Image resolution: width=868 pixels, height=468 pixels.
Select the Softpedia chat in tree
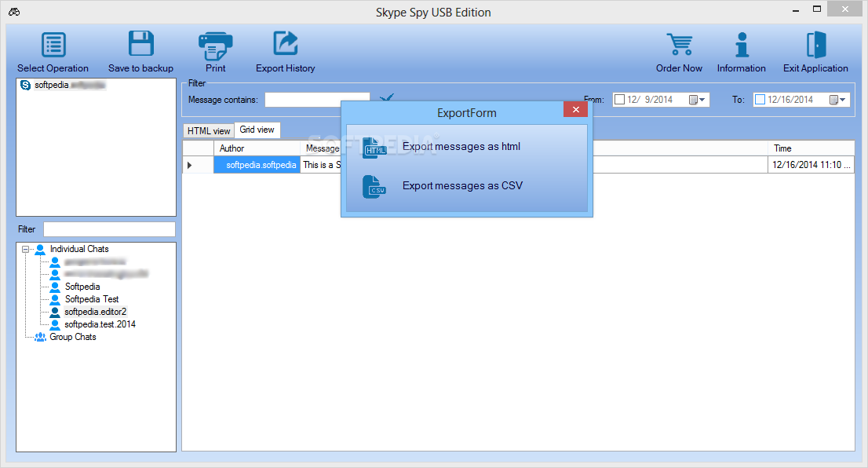82,287
